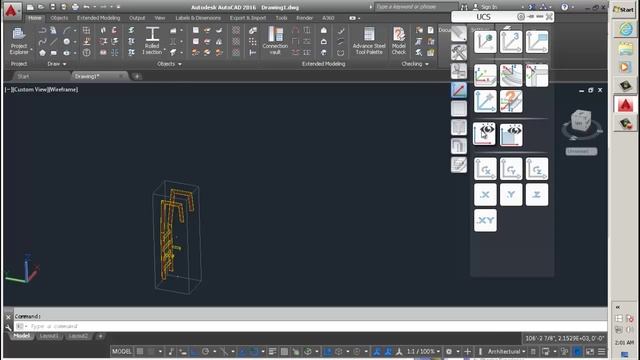Open Architectural units dropdown

507,351
